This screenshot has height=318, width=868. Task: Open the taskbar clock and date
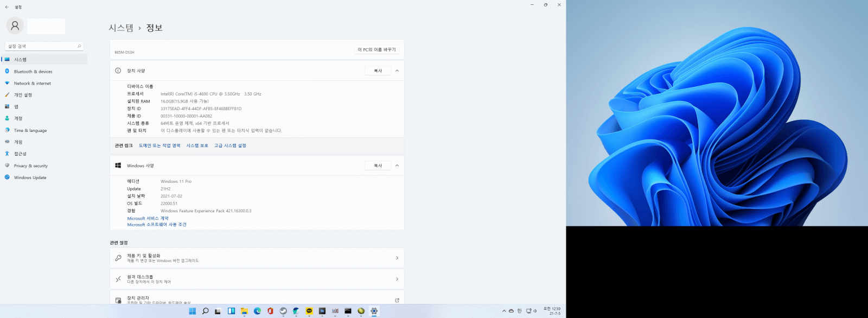click(x=552, y=311)
